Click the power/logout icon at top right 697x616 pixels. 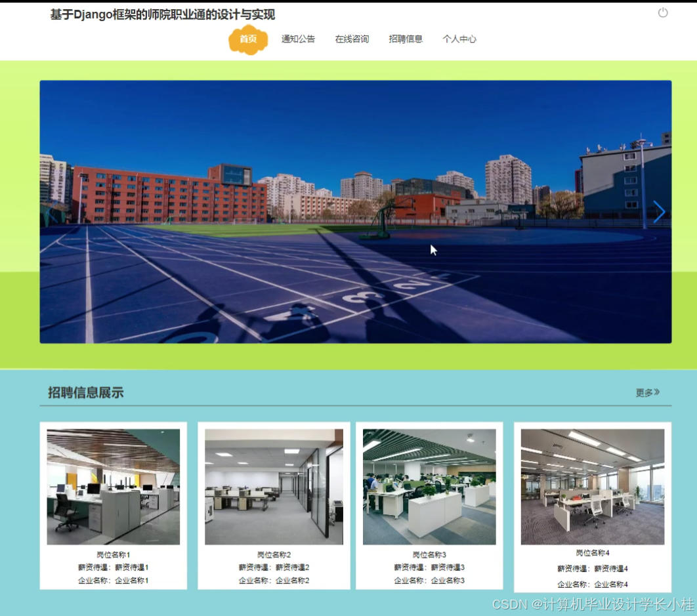pyautogui.click(x=663, y=11)
